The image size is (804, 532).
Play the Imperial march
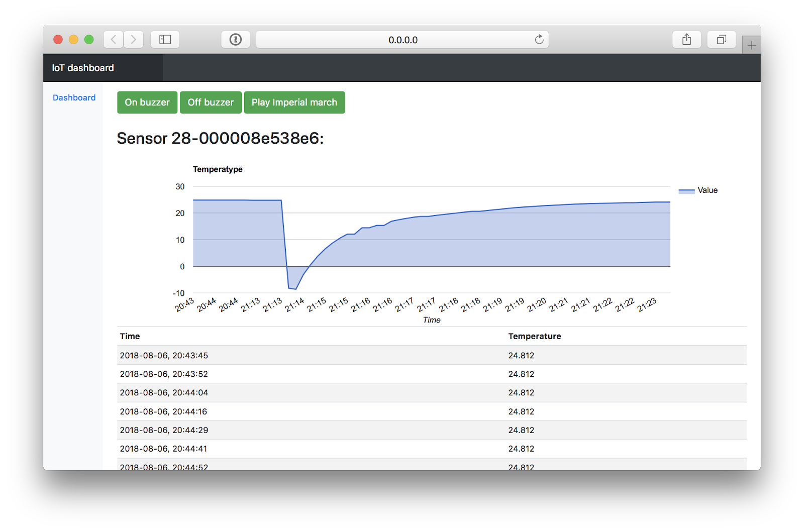tap(294, 102)
